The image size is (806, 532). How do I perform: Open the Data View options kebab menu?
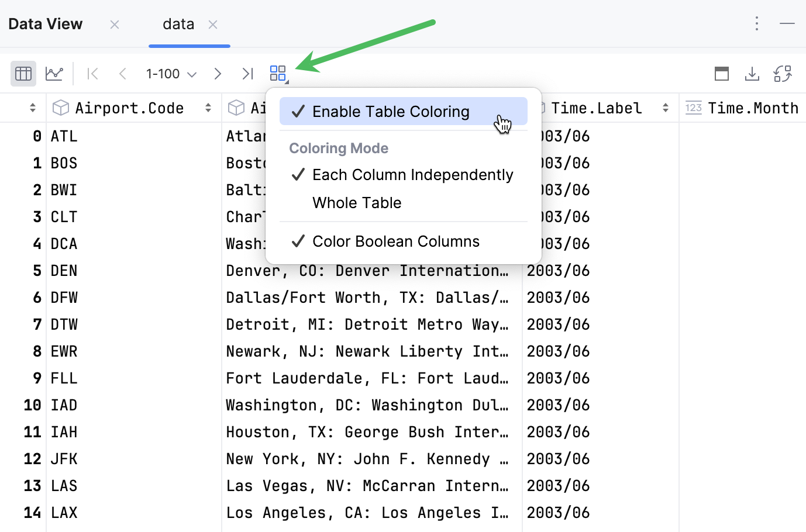click(x=757, y=23)
